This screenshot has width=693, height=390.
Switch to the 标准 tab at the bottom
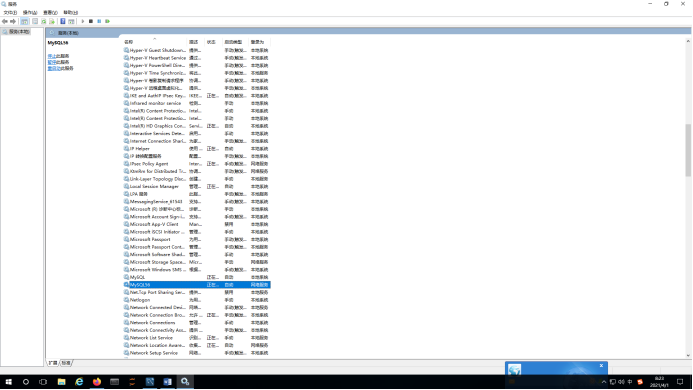tap(66, 363)
